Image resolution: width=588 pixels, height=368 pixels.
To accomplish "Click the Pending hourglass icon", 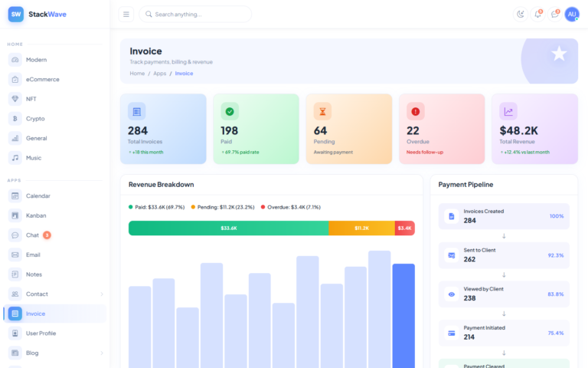I will coord(322,111).
